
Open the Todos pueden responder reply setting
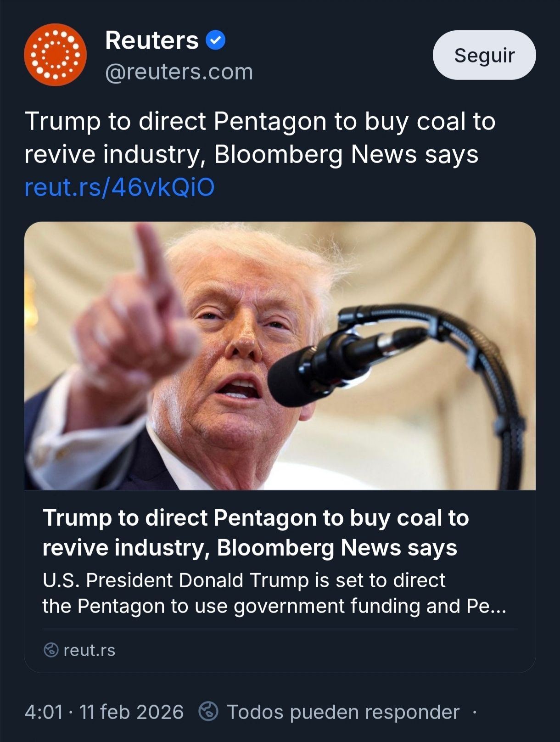tap(343, 712)
